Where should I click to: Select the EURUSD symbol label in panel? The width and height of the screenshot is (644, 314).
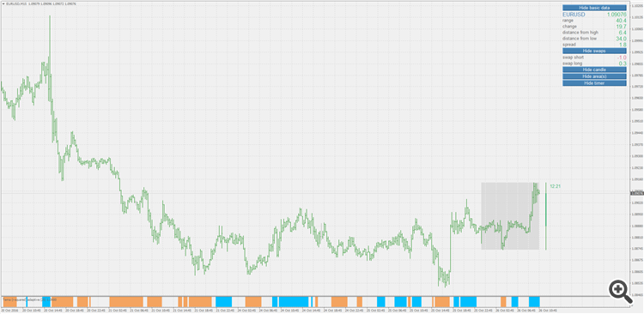tap(574, 15)
